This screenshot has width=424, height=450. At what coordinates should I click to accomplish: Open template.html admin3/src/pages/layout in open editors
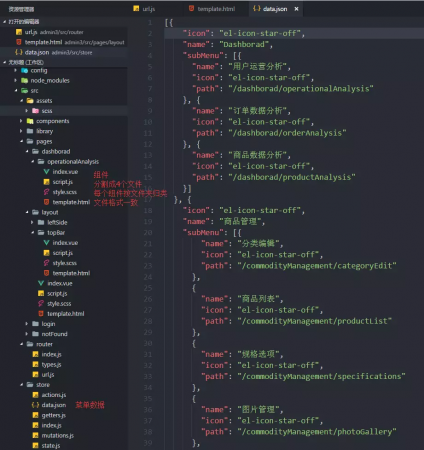click(63, 42)
